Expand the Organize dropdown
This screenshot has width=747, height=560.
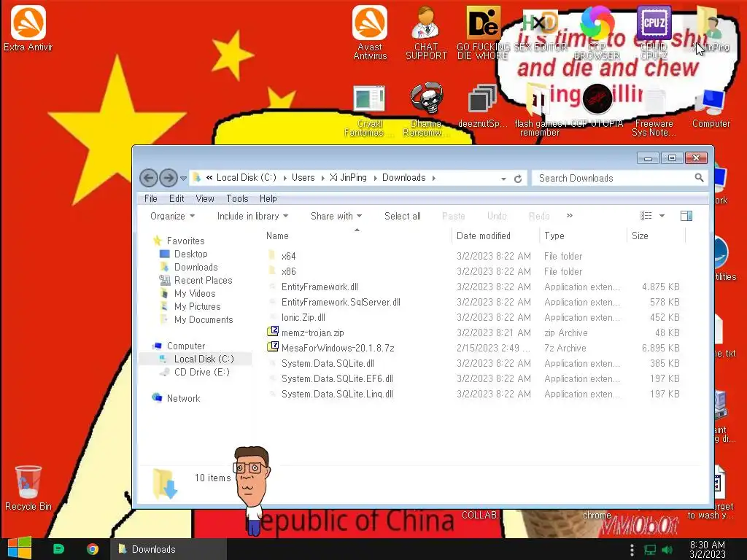(172, 216)
